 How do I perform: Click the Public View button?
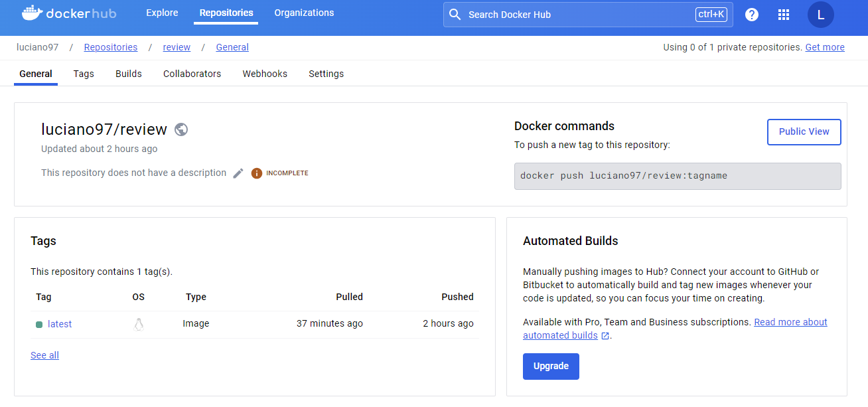(x=804, y=132)
